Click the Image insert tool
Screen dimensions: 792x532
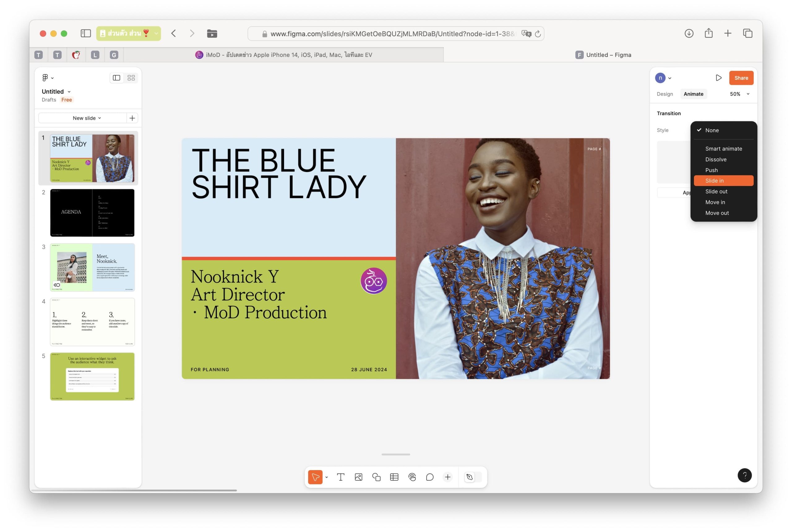tap(359, 477)
